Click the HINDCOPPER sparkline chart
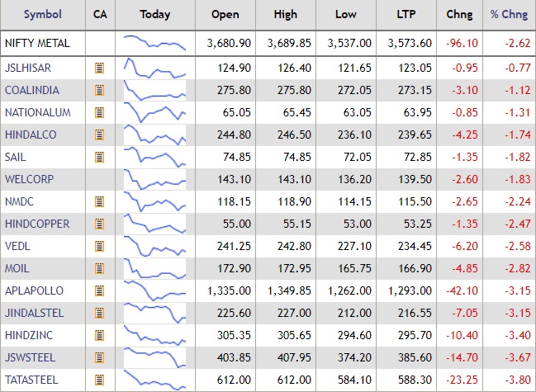536x392 pixels. pos(154,224)
